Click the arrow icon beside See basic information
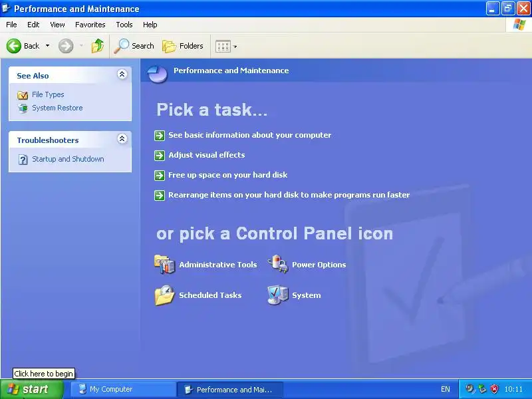The width and height of the screenshot is (532, 399). pyautogui.click(x=160, y=136)
